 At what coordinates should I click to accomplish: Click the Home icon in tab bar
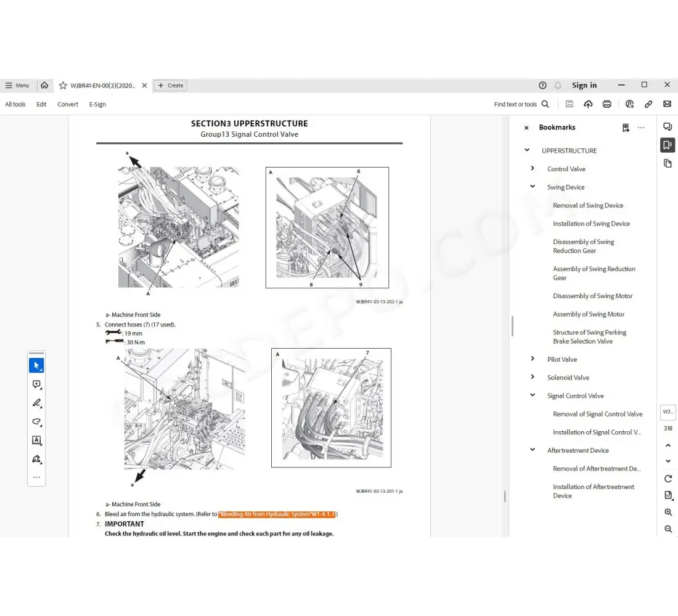point(44,86)
